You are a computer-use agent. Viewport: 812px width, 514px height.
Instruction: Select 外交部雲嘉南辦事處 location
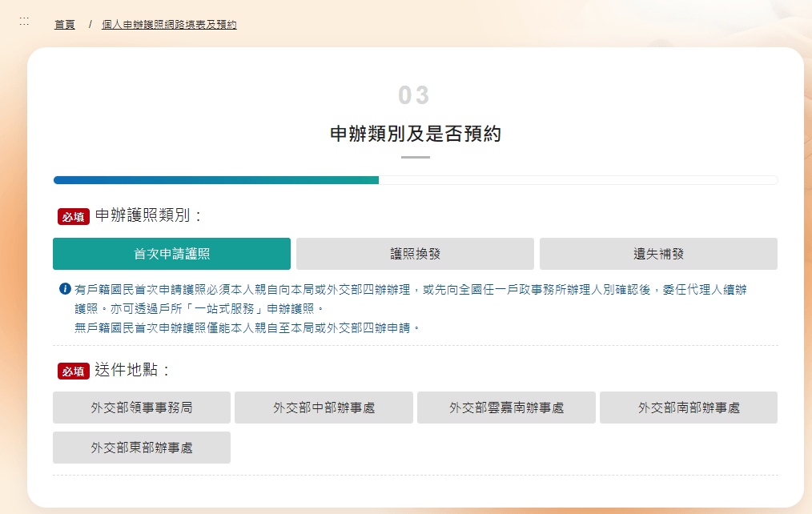tap(506, 408)
